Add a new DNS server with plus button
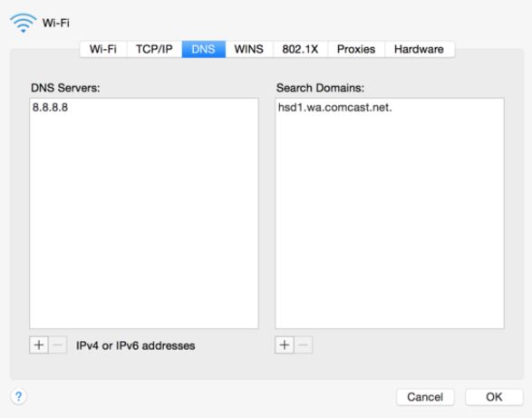Viewport: 532px width, 418px height. pos(39,345)
